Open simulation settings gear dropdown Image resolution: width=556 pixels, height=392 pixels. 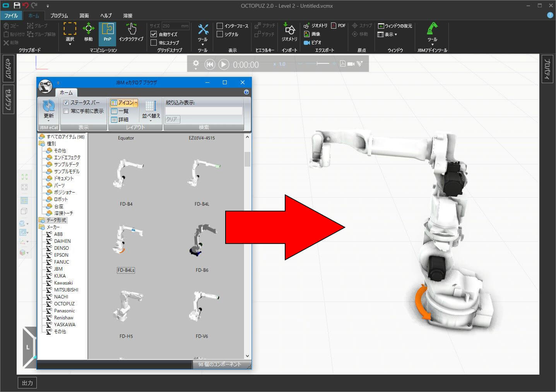pyautogui.click(x=196, y=64)
